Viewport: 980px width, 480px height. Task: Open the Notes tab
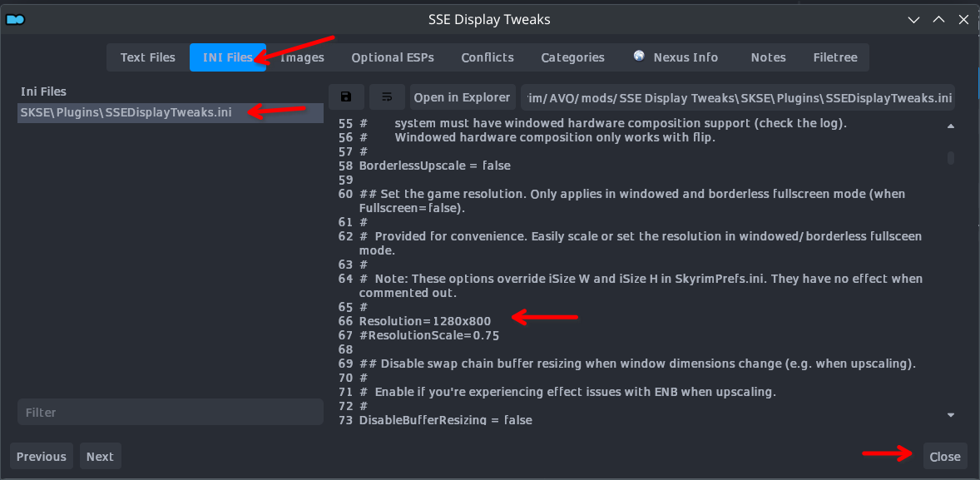[x=768, y=57]
